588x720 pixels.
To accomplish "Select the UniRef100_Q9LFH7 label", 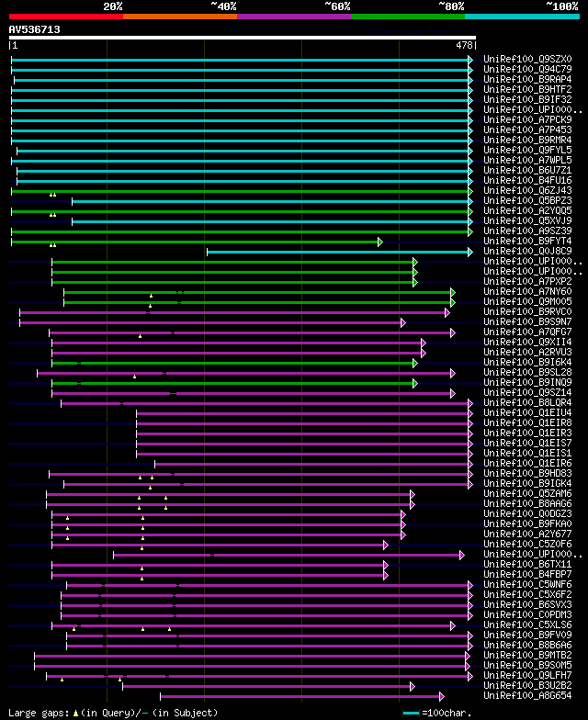I will [x=527, y=676].
